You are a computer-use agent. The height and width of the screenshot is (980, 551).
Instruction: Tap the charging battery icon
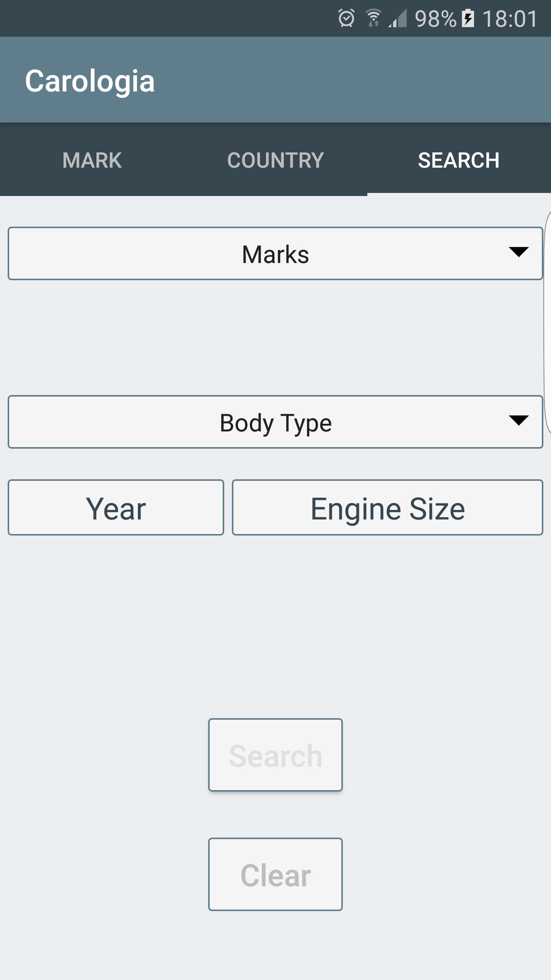pyautogui.click(x=468, y=18)
